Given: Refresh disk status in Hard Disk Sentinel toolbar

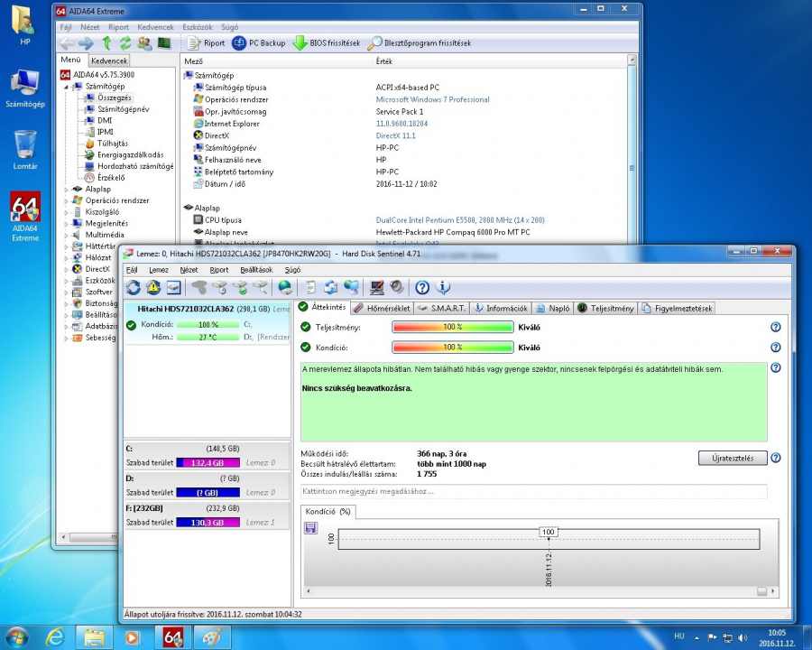Looking at the screenshot, I should tap(134, 288).
